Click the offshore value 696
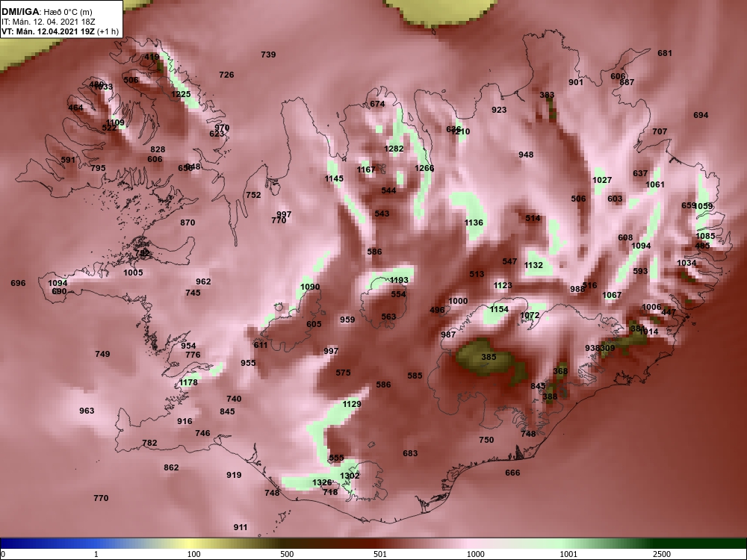The image size is (747, 560). coord(18,283)
